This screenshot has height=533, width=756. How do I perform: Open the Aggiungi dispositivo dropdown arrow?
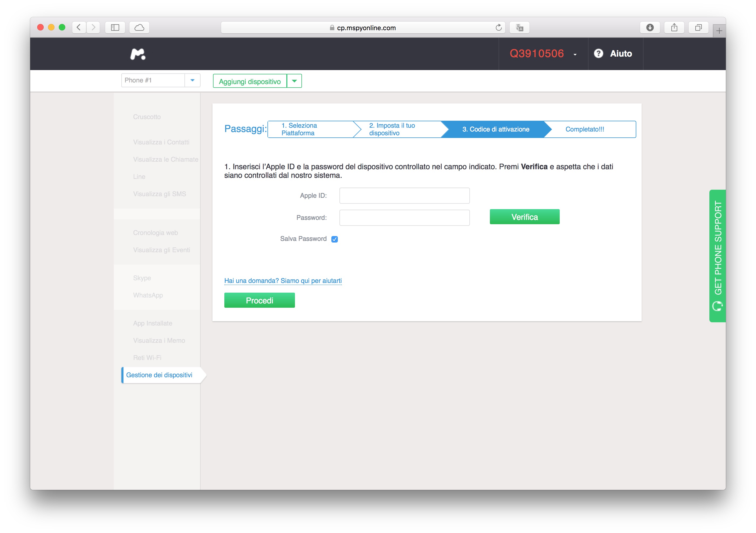pos(294,81)
